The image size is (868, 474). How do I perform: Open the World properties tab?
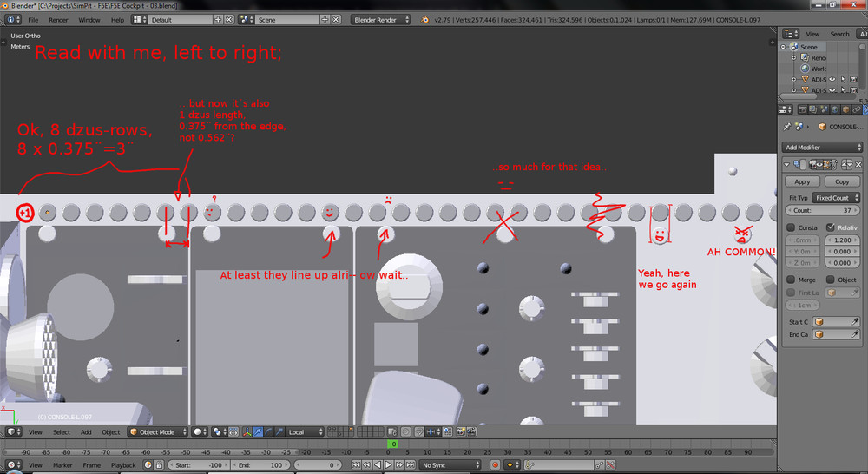coord(834,109)
